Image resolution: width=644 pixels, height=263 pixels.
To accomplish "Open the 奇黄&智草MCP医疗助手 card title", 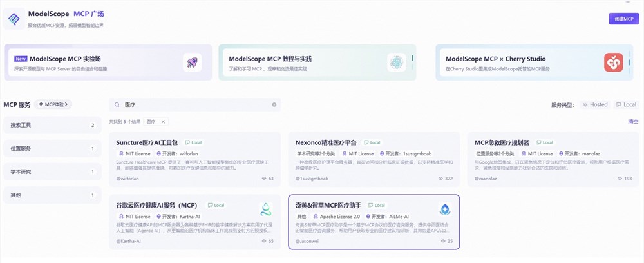I will click(328, 205).
